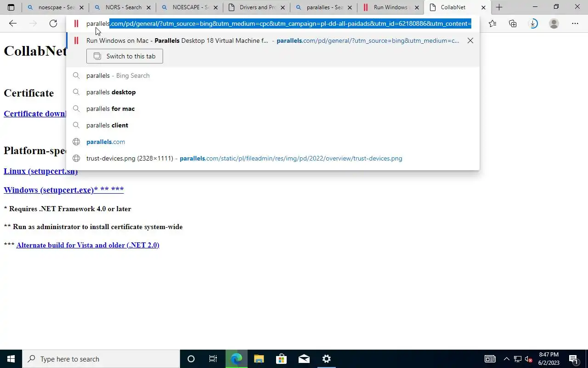Switch to the noescpae search tab
This screenshot has width=588, height=368.
55,7
